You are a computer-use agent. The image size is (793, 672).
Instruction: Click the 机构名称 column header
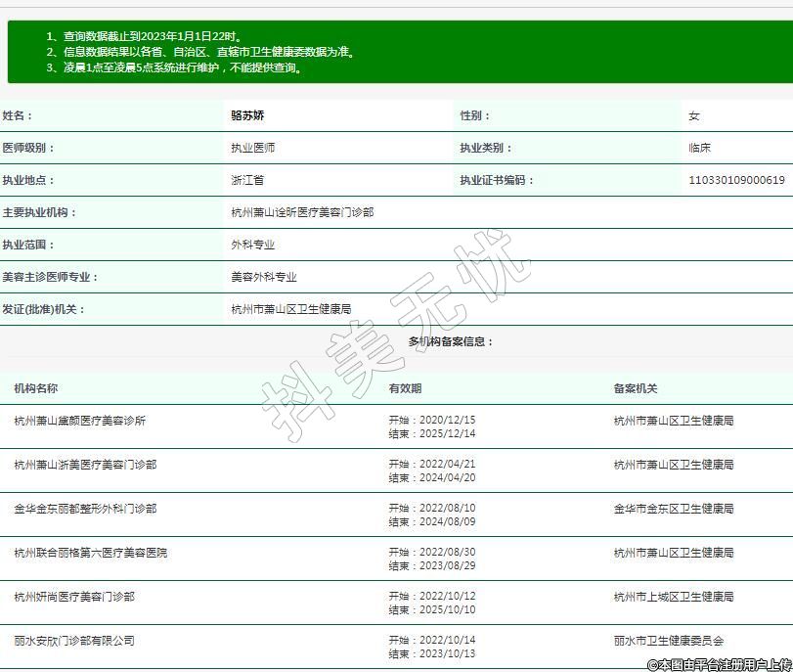pos(35,388)
